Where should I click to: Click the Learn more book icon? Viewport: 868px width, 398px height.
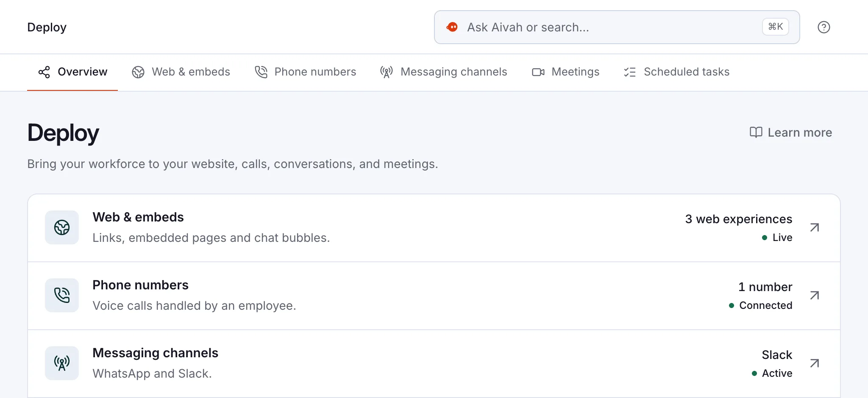[x=756, y=132]
